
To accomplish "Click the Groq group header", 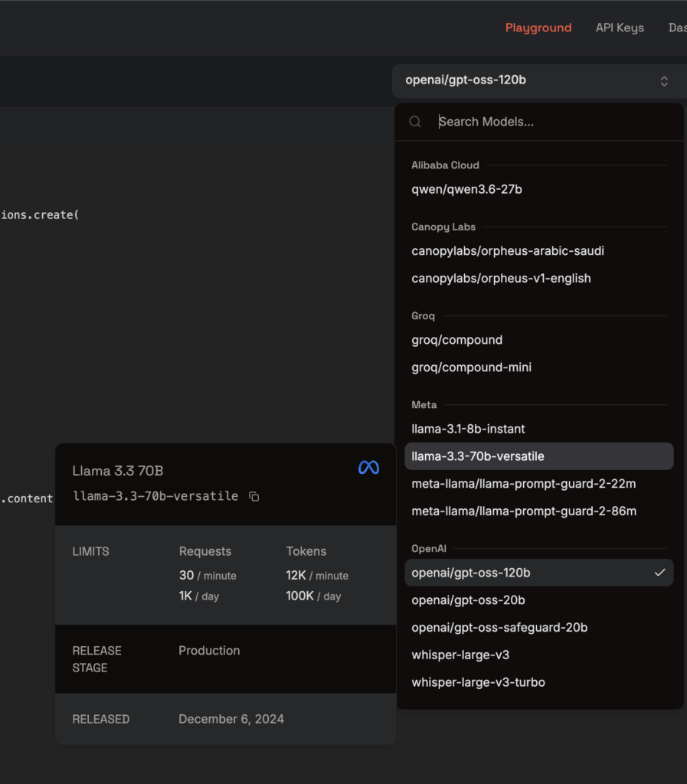I will tap(423, 316).
